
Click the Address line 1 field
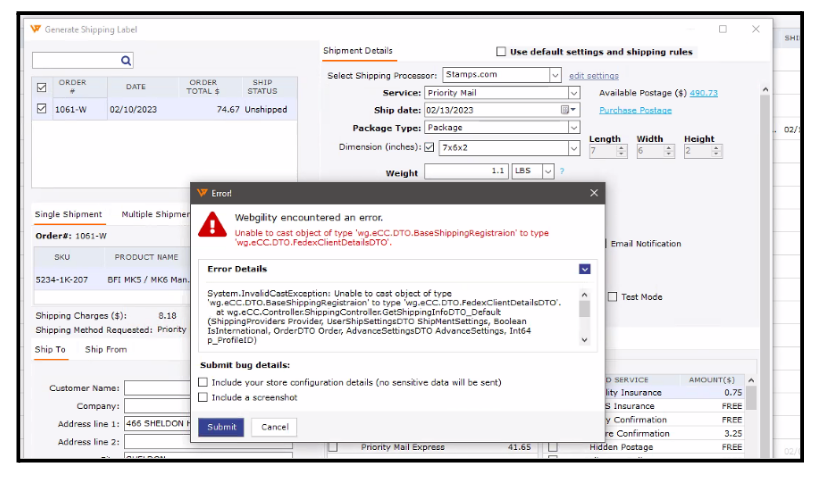click(157, 424)
